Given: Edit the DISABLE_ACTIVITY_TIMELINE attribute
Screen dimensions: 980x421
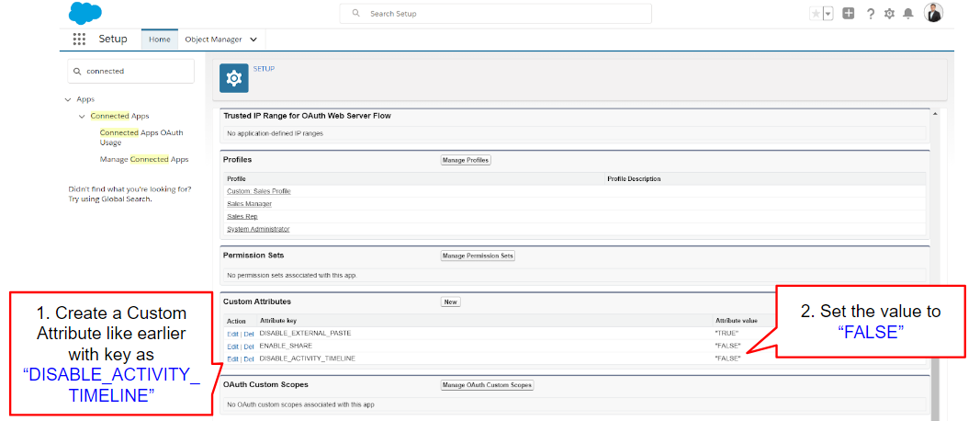Looking at the screenshot, I should coord(232,358).
